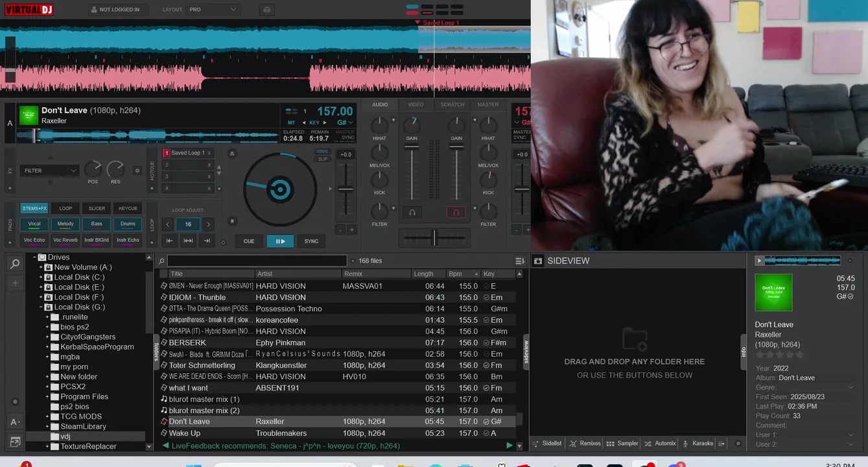The image size is (868, 467).
Task: Click the play/pause button on deck A
Action: pos(280,241)
